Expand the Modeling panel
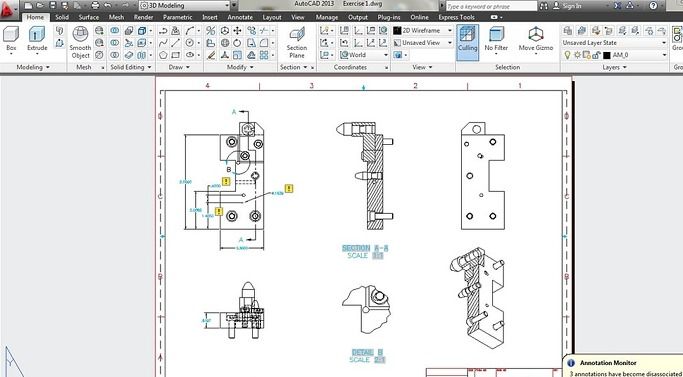Viewport: 683px width, 377px height. pos(33,67)
